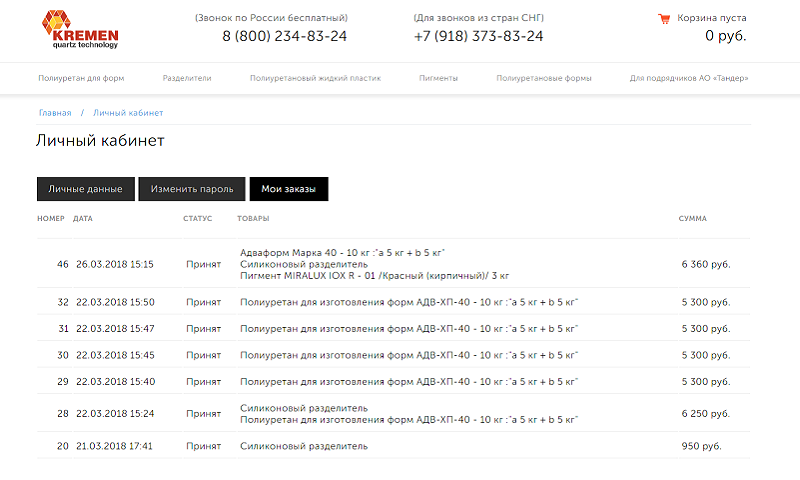Select the 'Принят' status of order 46
Image resolution: width=800 pixels, height=480 pixels.
point(204,264)
